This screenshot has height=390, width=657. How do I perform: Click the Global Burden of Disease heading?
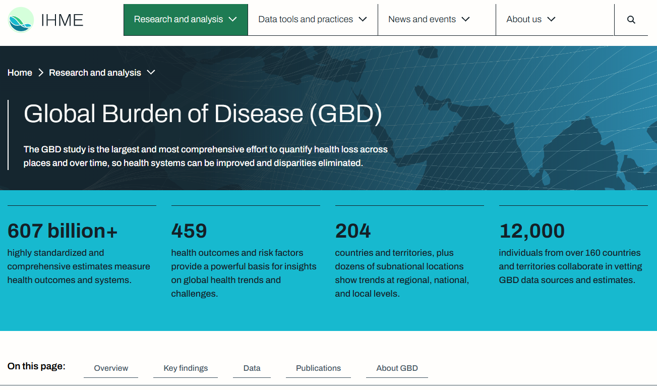[203, 114]
